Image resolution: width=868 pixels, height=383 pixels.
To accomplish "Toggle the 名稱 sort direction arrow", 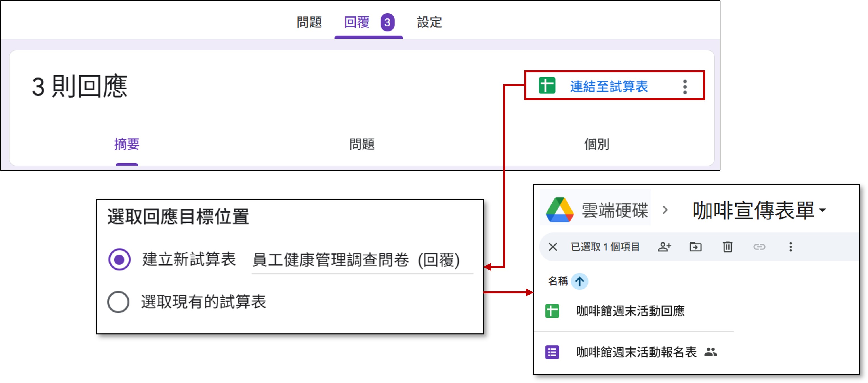I will [x=579, y=281].
